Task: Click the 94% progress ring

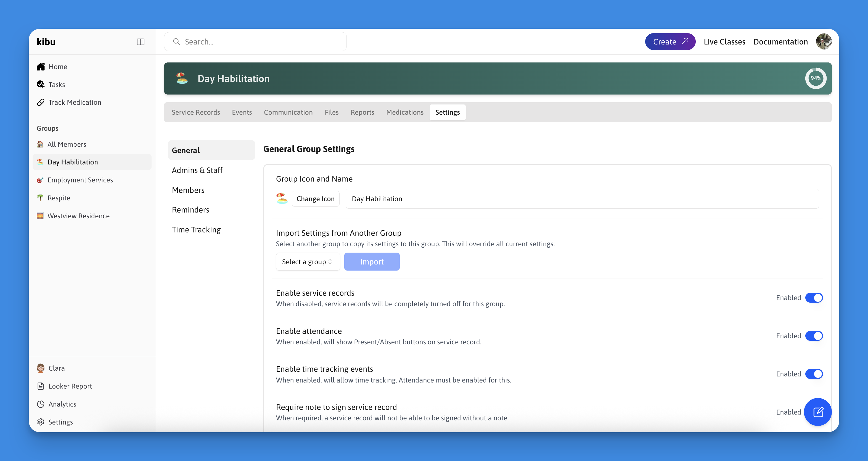Action: click(816, 78)
